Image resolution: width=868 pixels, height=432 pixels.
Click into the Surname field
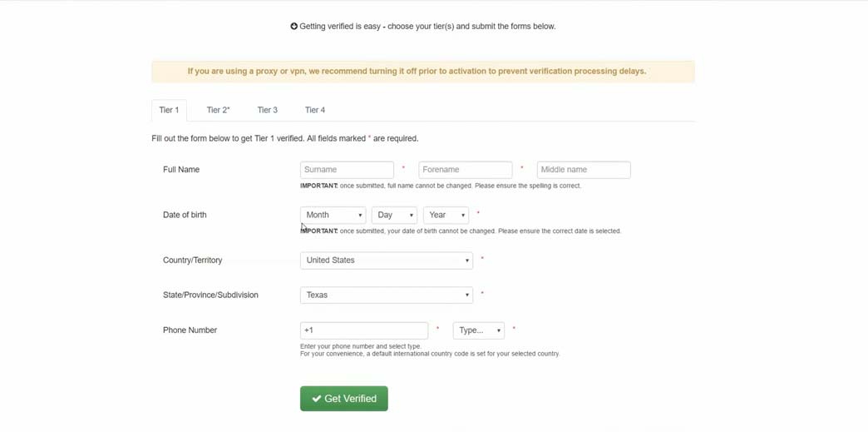347,171
